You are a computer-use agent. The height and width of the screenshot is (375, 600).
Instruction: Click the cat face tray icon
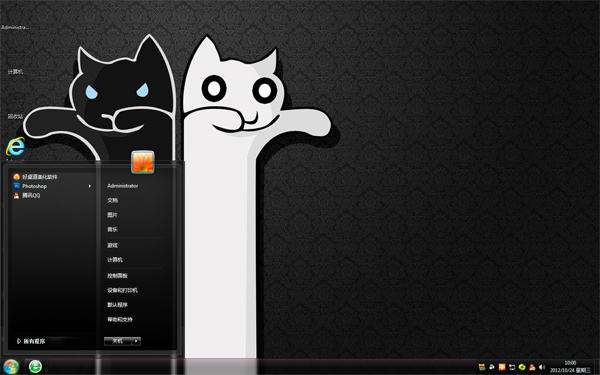click(x=482, y=367)
